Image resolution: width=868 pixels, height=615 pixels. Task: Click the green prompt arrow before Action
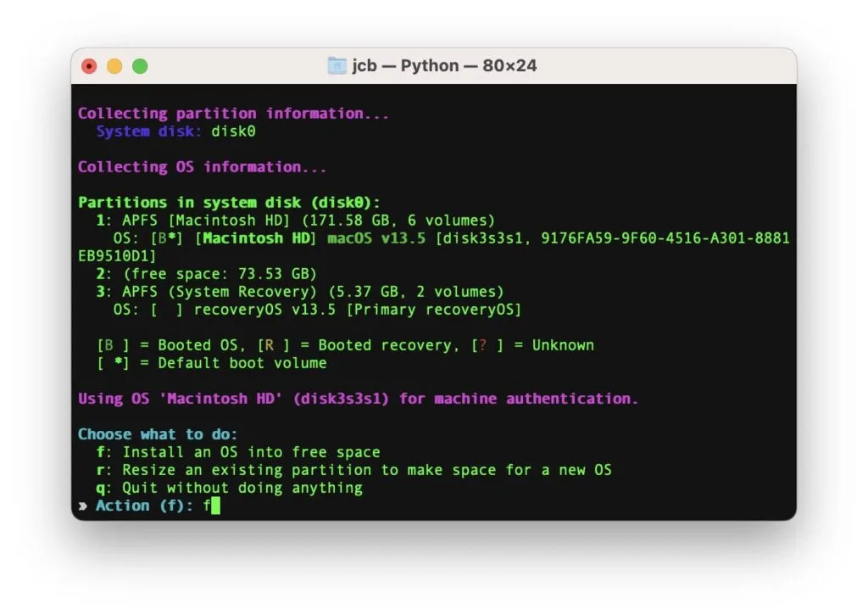pyautogui.click(x=82, y=505)
